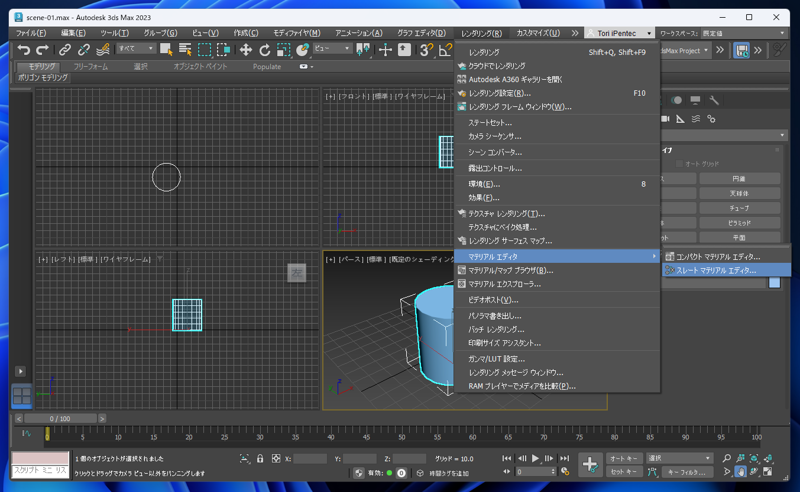
Task: Activate the Select Object tool
Action: tap(166, 50)
